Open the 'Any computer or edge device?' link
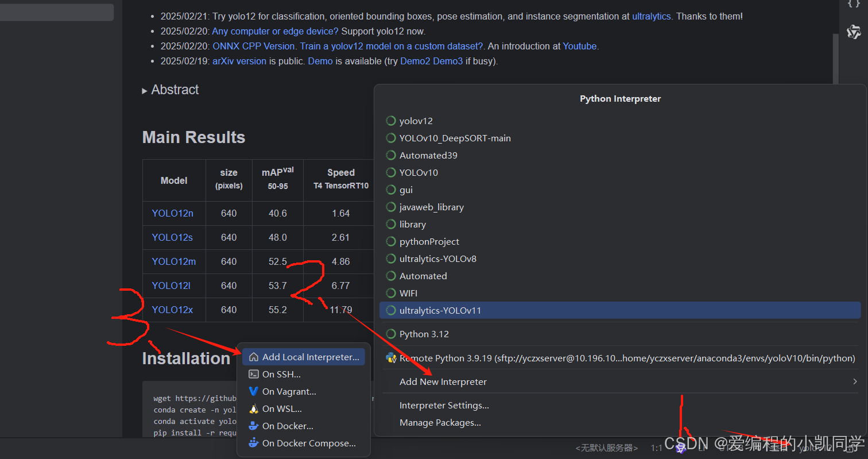The width and height of the screenshot is (868, 459). click(x=275, y=32)
